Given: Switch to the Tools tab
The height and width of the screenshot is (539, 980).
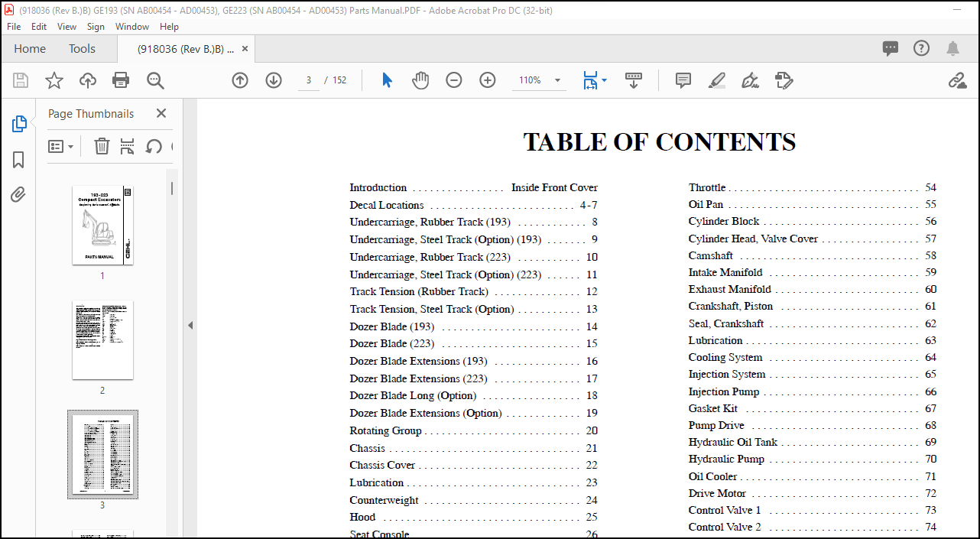Looking at the screenshot, I should pyautogui.click(x=82, y=48).
